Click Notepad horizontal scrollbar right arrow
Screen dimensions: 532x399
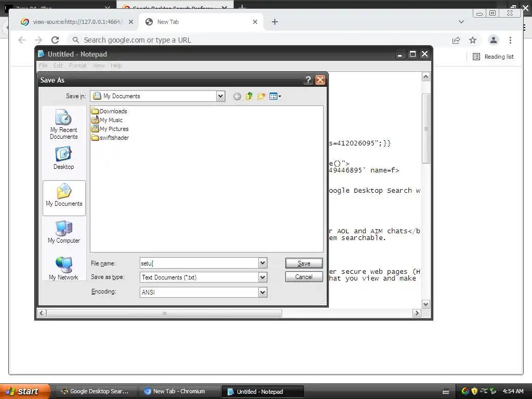(417, 313)
